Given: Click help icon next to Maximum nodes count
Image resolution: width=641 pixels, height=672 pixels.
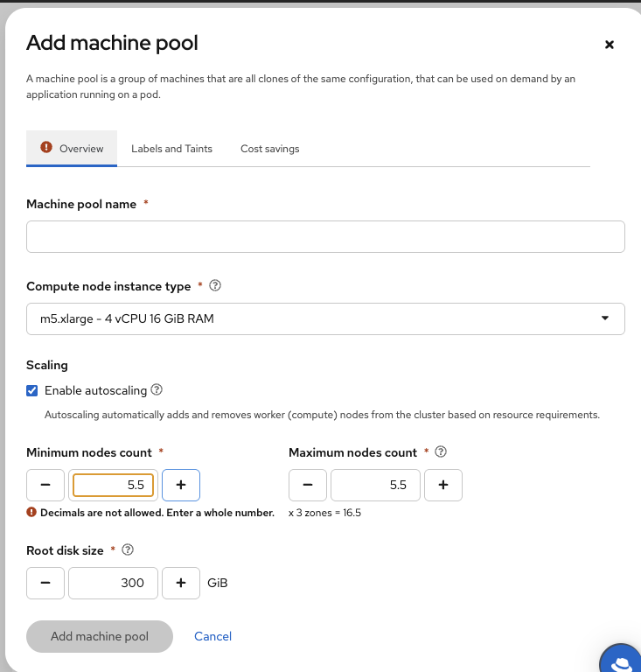Looking at the screenshot, I should pyautogui.click(x=441, y=452).
